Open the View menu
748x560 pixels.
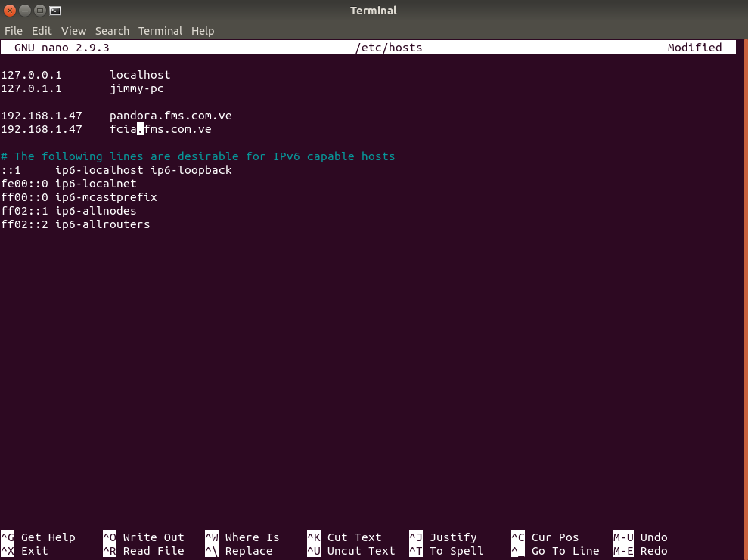[73, 31]
